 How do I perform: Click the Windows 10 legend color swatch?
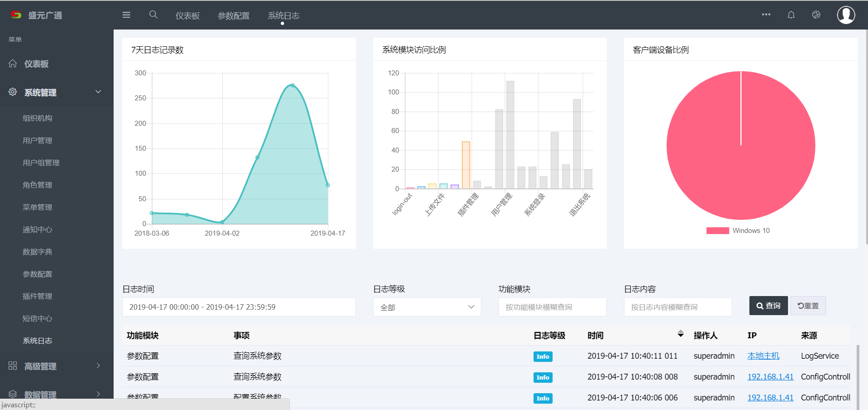point(718,230)
